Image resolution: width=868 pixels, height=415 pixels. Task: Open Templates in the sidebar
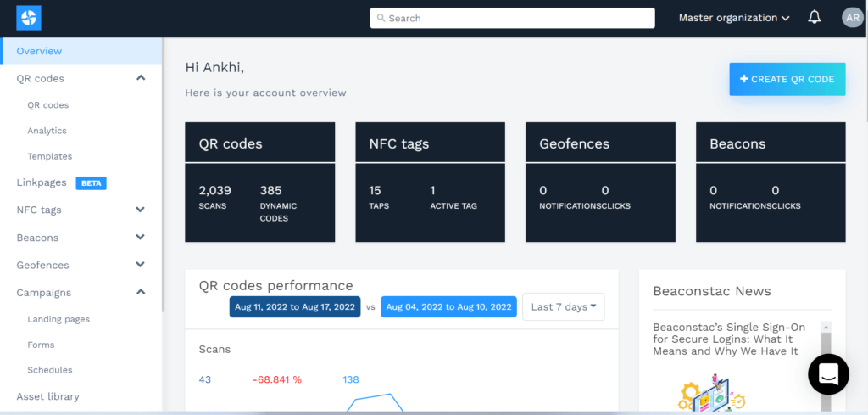coord(50,156)
